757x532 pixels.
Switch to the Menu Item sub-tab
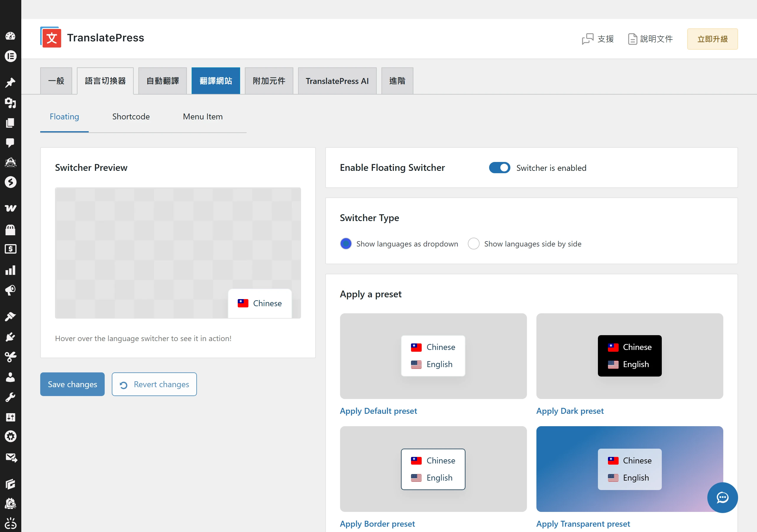(x=203, y=117)
